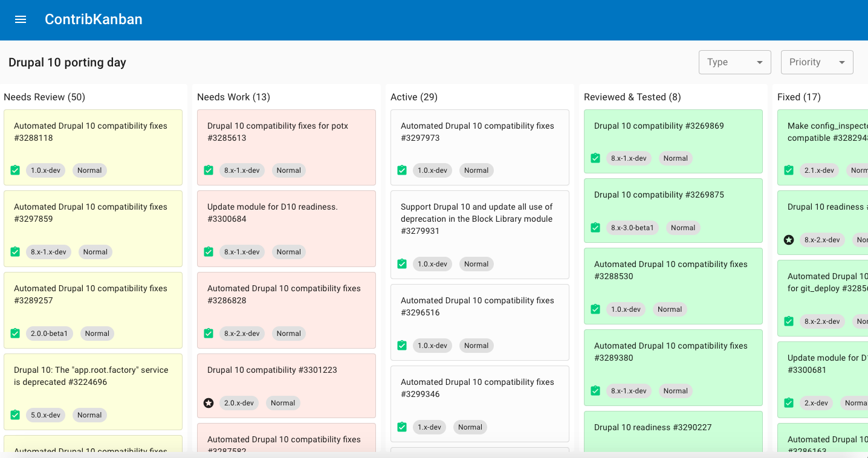Image resolution: width=868 pixels, height=458 pixels.
Task: Click the checkmark icon on issue #3224696
Action: [x=15, y=415]
